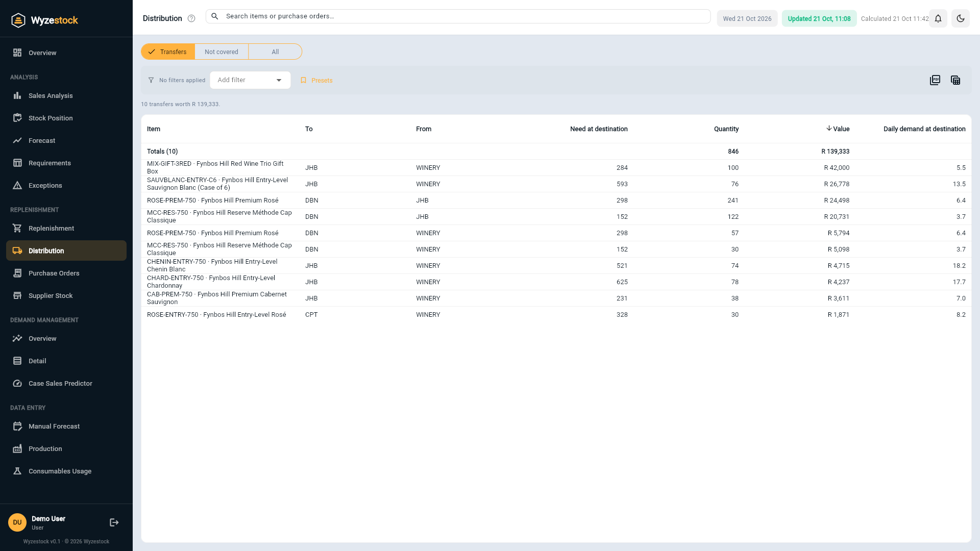Click the log out icon

(114, 522)
